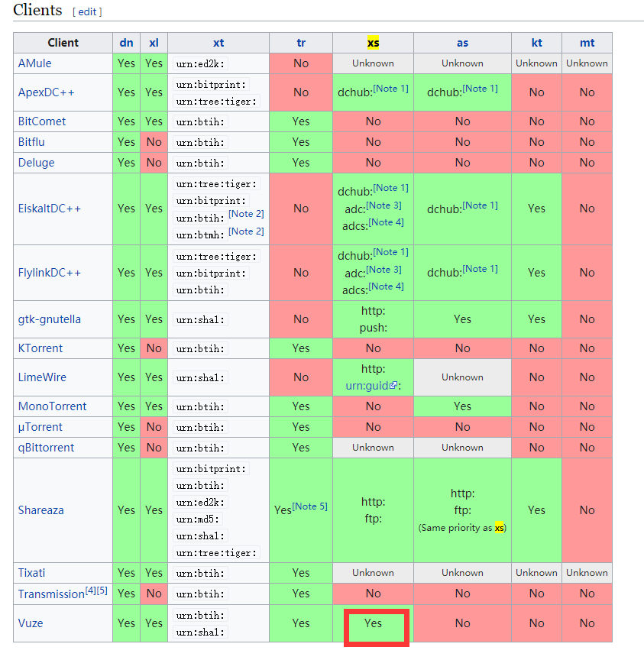The width and height of the screenshot is (644, 660).
Task: Open the as column header link
Action: pos(463,43)
